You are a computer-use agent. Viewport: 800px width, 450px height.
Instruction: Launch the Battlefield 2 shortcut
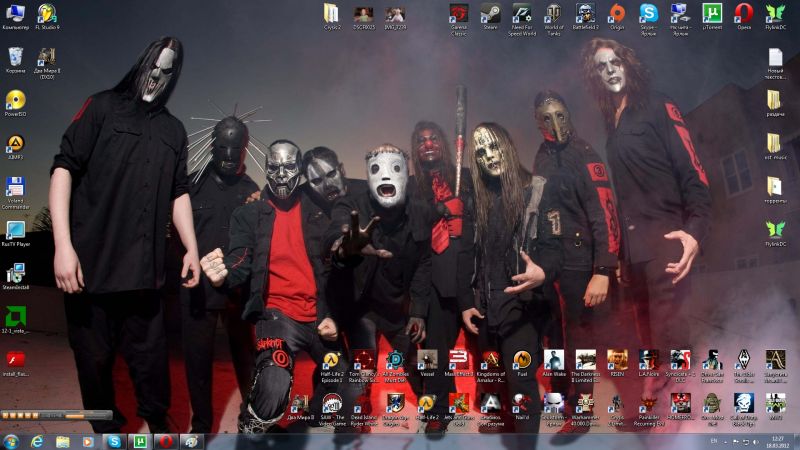585,16
